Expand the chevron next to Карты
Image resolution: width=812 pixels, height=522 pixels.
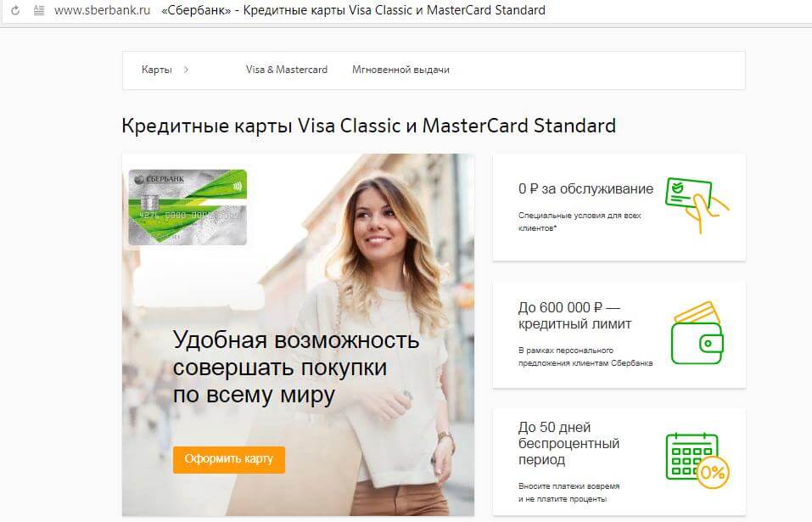click(x=186, y=70)
